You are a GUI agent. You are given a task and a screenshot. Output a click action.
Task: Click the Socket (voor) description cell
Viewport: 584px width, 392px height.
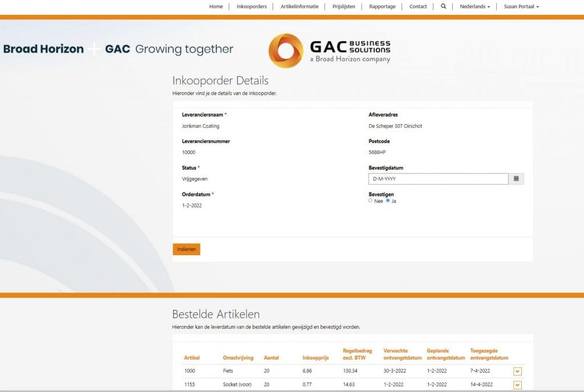pos(237,385)
